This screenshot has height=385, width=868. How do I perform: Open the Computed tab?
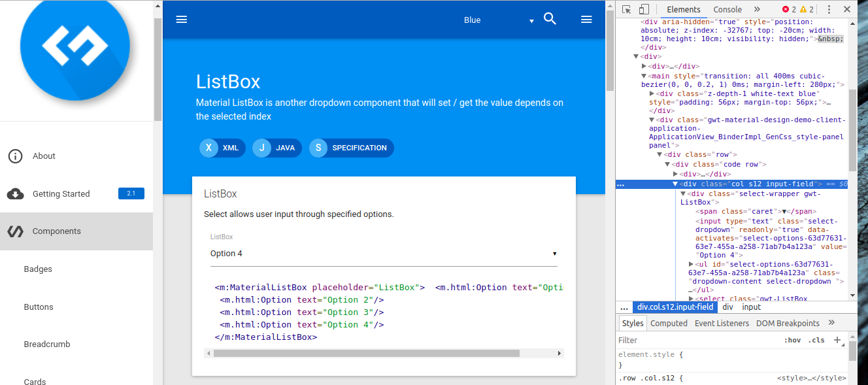pos(669,323)
